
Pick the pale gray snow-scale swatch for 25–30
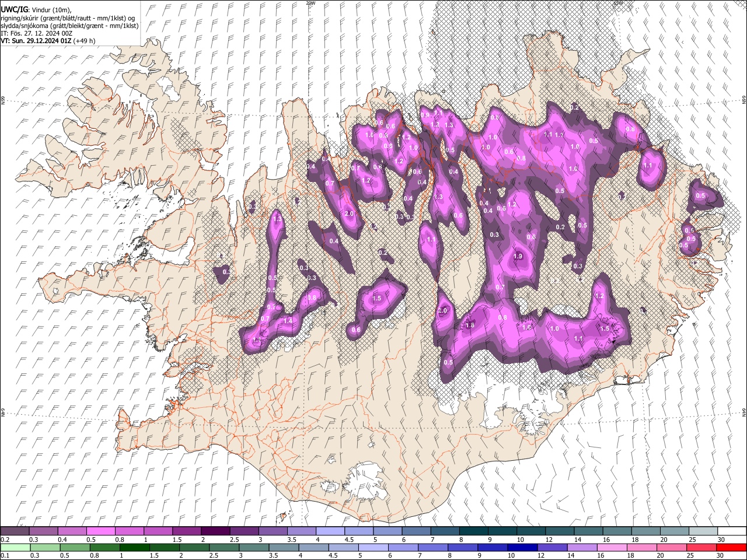(704, 531)
